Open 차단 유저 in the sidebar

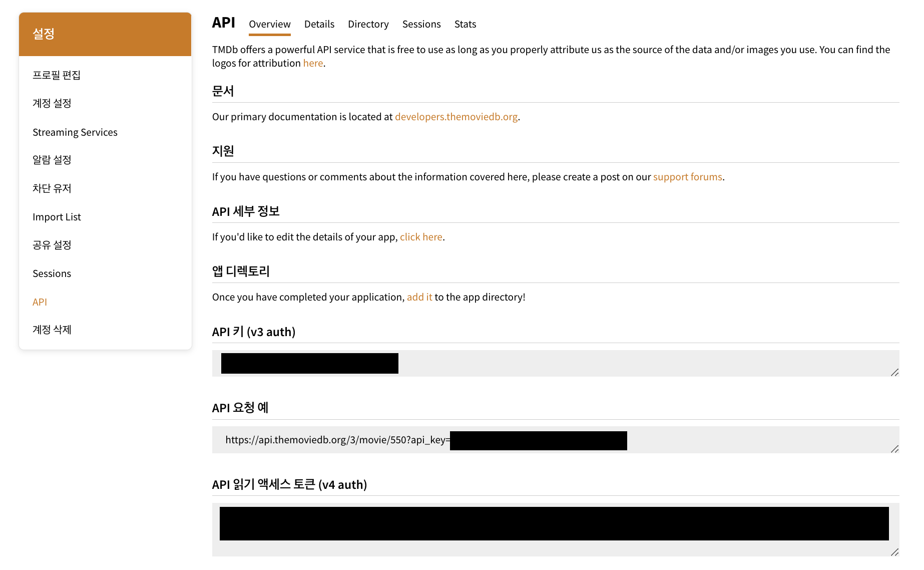click(x=52, y=188)
